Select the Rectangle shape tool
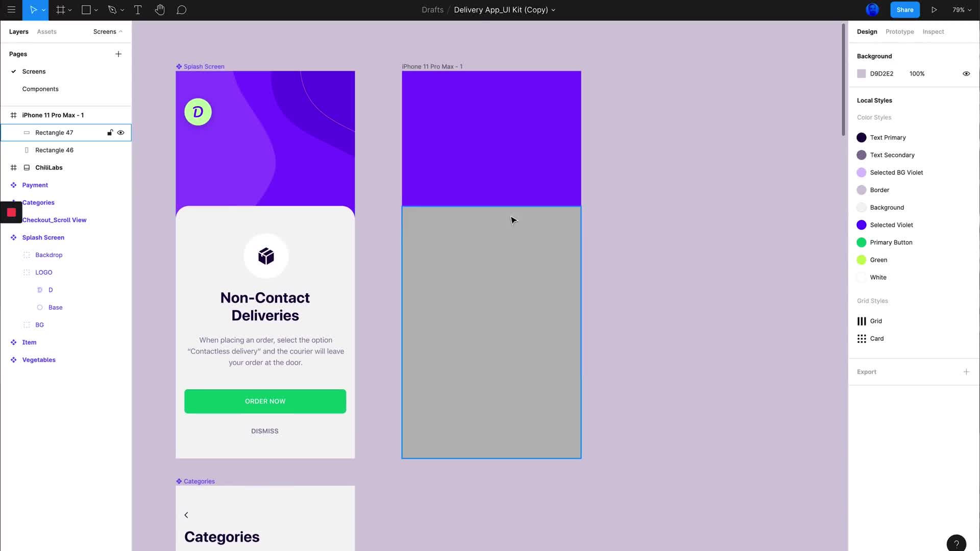980x551 pixels. (x=86, y=10)
